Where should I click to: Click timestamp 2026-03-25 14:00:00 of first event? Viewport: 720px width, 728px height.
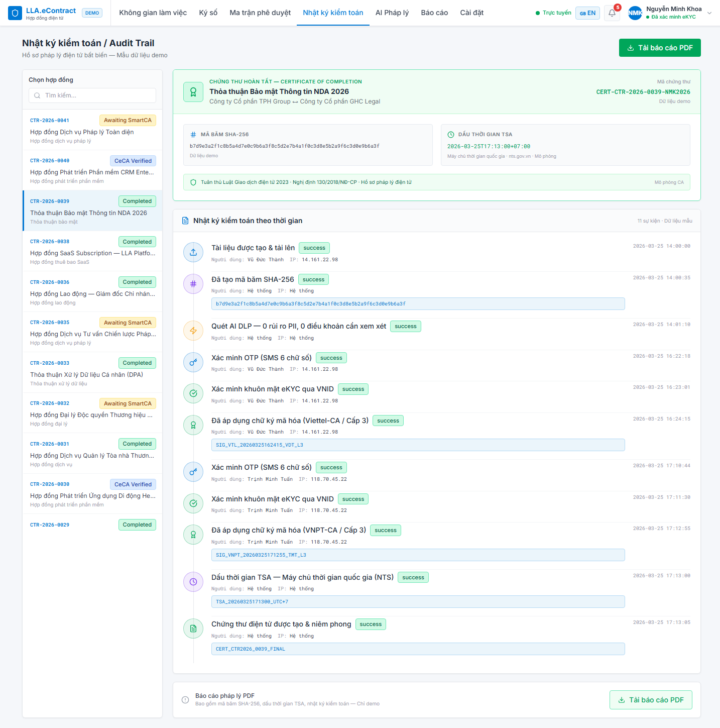pyautogui.click(x=661, y=246)
